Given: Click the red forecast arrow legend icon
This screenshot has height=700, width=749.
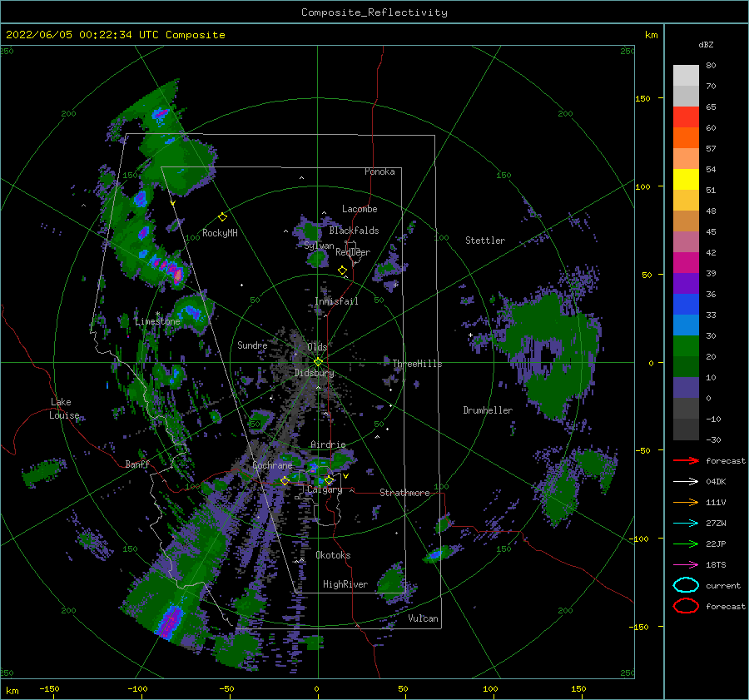Looking at the screenshot, I should [x=686, y=460].
